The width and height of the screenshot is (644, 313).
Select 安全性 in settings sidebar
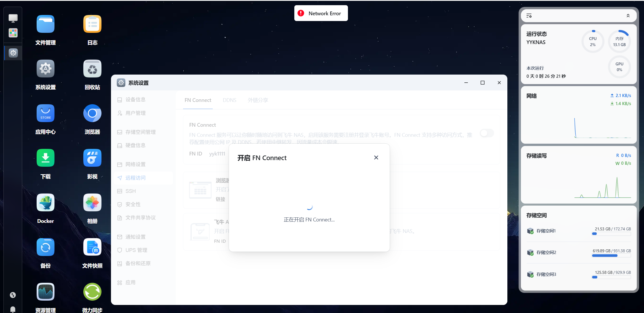point(144,204)
